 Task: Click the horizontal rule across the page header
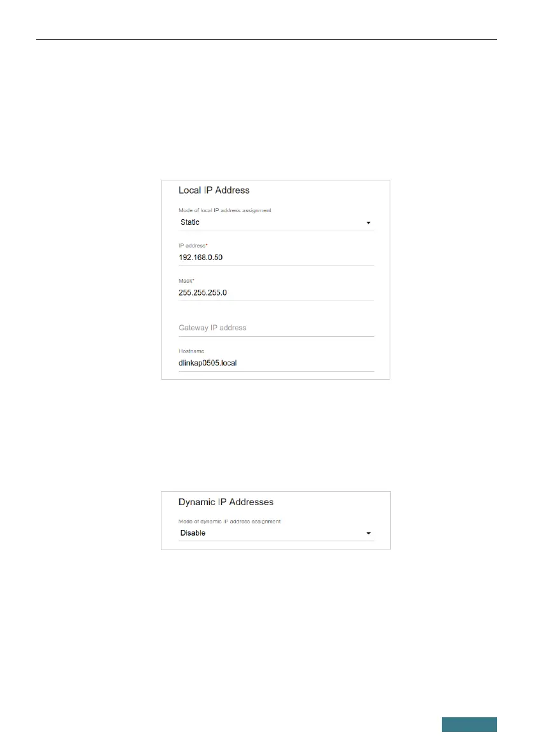click(267, 39)
